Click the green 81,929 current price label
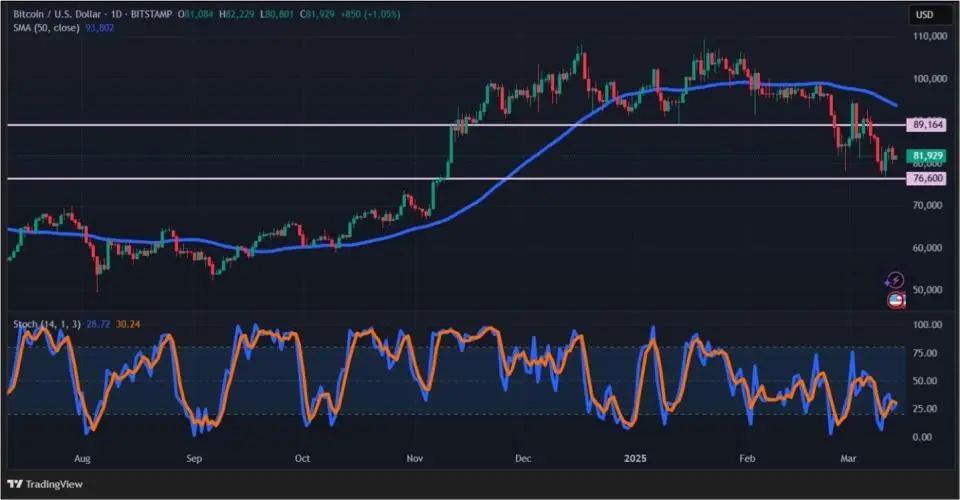 click(x=927, y=156)
